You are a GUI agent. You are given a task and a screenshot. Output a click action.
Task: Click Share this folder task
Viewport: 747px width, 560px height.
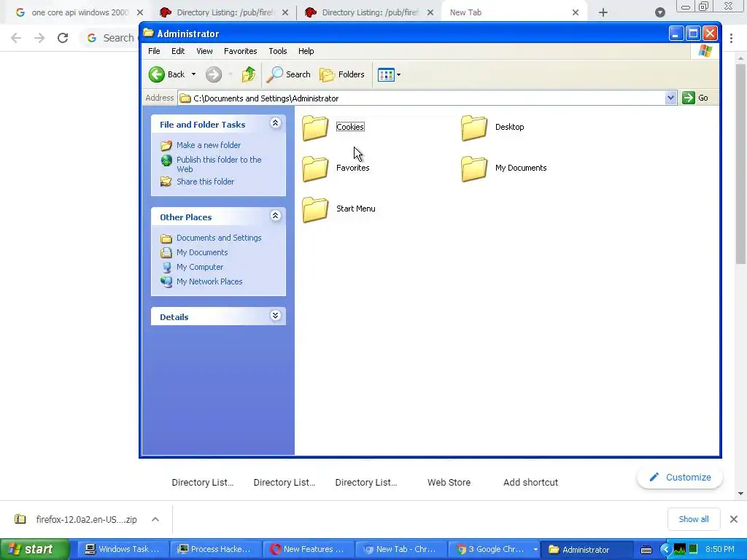205,182
